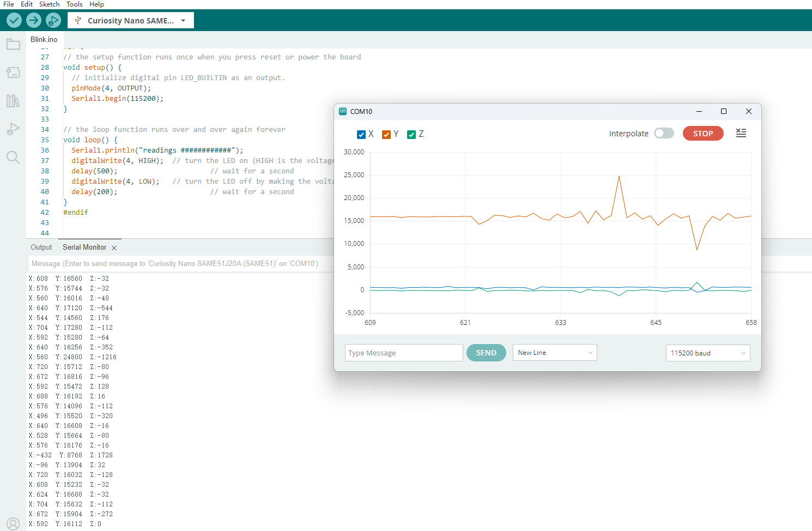812x531 pixels.
Task: Click 'digitalWrite(4, LOW);' code line
Action: pyautogui.click(x=116, y=182)
